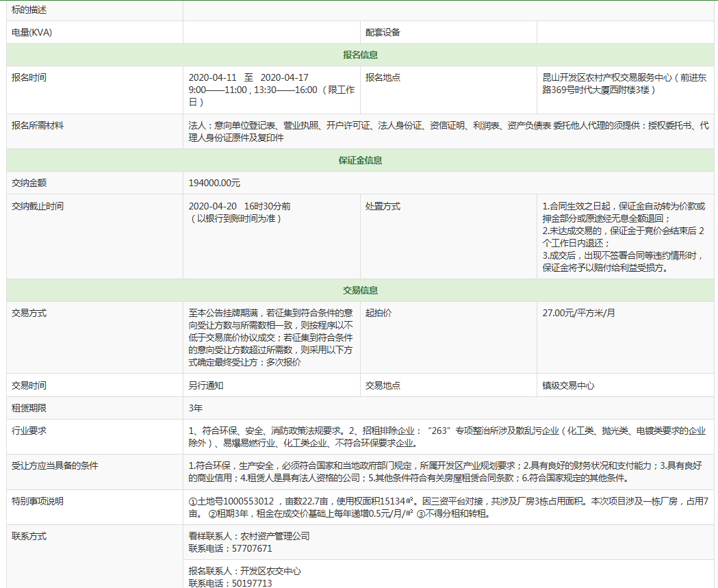Click the 另行通知 trading time value
This screenshot has height=588, width=718.
point(206,385)
